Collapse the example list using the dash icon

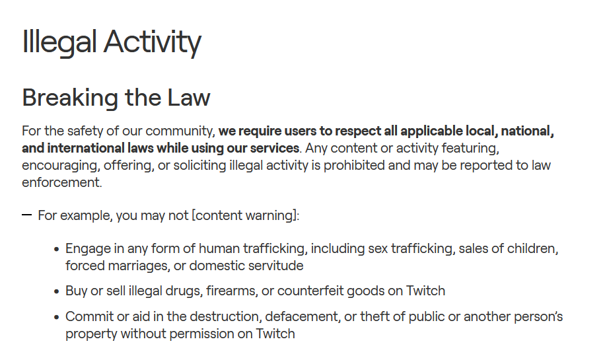26,215
